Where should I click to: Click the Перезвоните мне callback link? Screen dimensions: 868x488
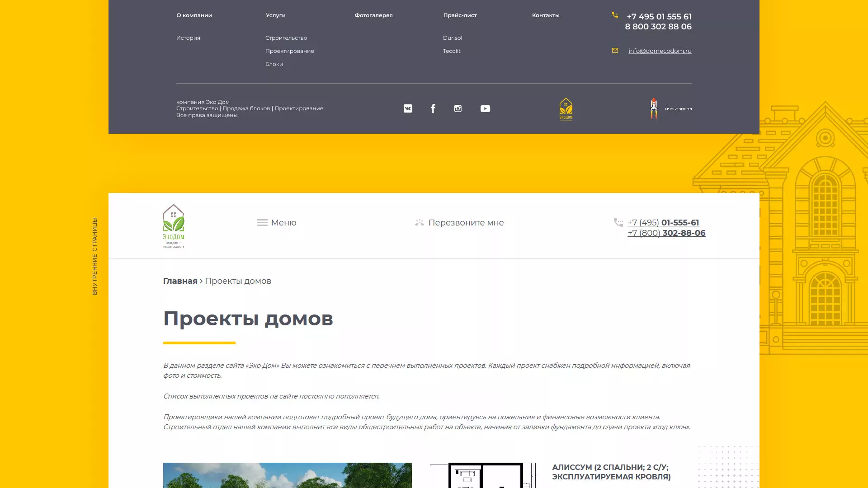(x=466, y=222)
